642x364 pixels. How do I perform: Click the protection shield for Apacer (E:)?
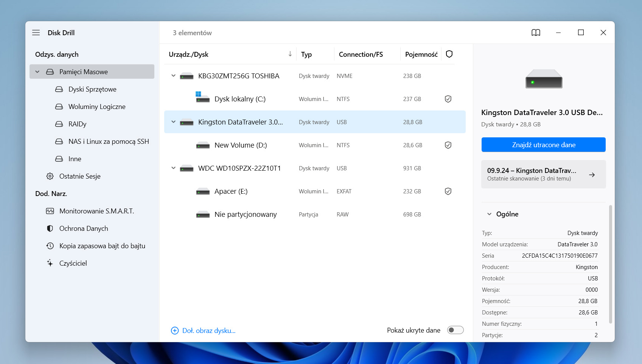(448, 191)
